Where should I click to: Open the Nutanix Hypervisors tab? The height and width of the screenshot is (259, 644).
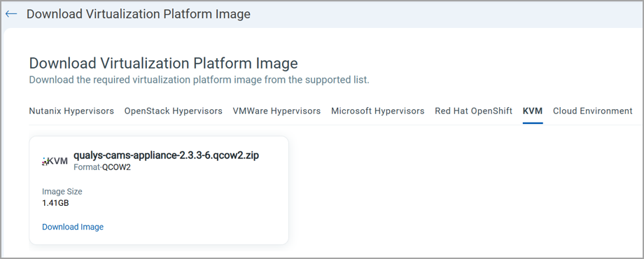(x=71, y=111)
